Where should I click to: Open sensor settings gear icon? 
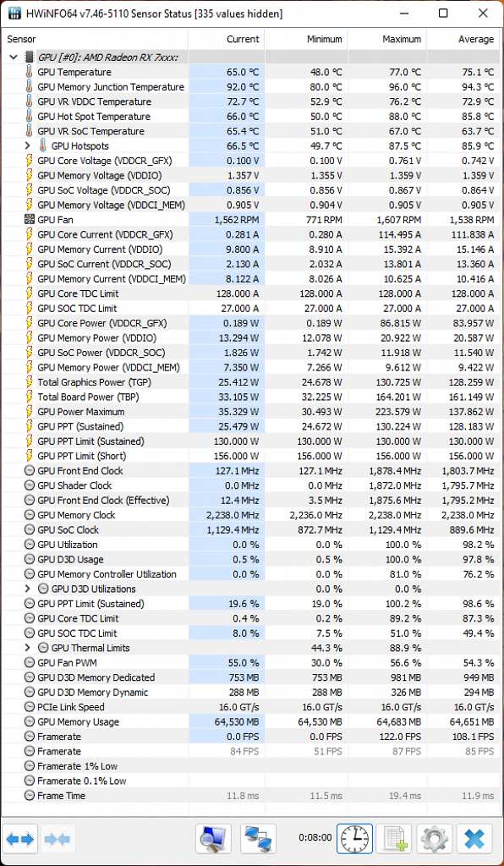tap(435, 840)
